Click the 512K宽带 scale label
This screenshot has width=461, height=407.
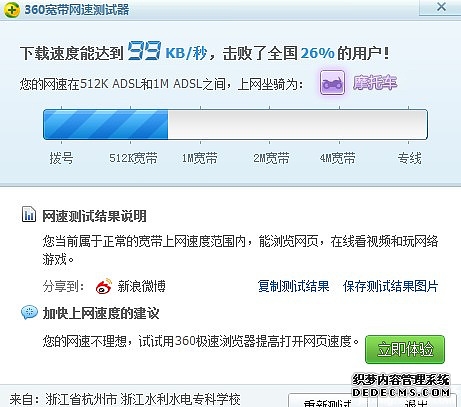click(x=133, y=158)
